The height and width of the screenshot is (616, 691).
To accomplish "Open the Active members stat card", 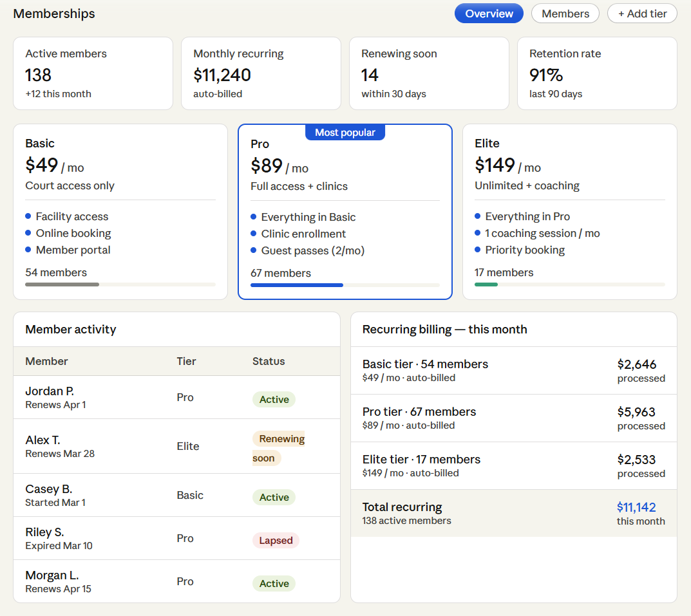I will point(93,73).
